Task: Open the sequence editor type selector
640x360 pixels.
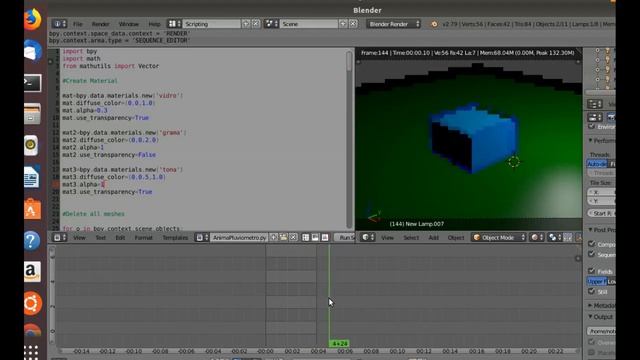Action: [58, 359]
